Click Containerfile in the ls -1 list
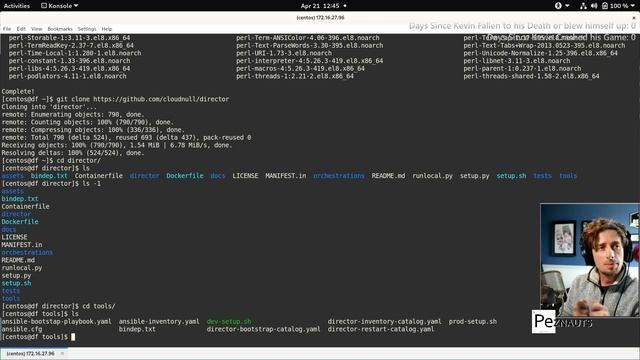 (25, 207)
